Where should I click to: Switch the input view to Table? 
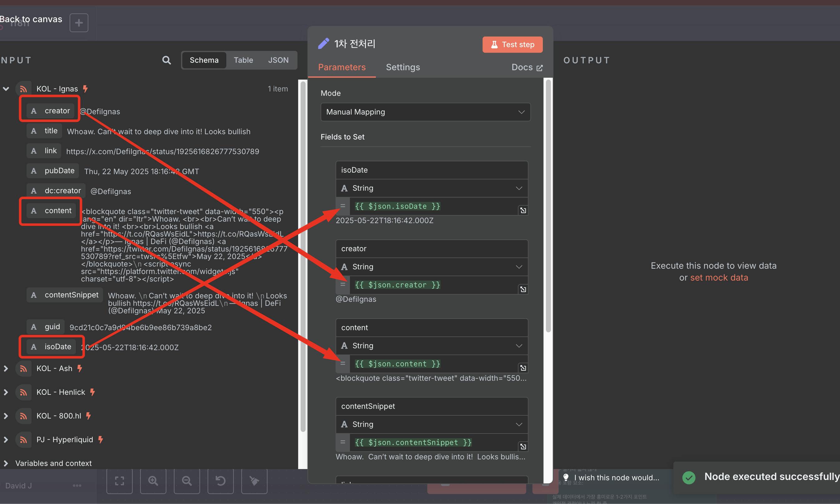(x=243, y=60)
